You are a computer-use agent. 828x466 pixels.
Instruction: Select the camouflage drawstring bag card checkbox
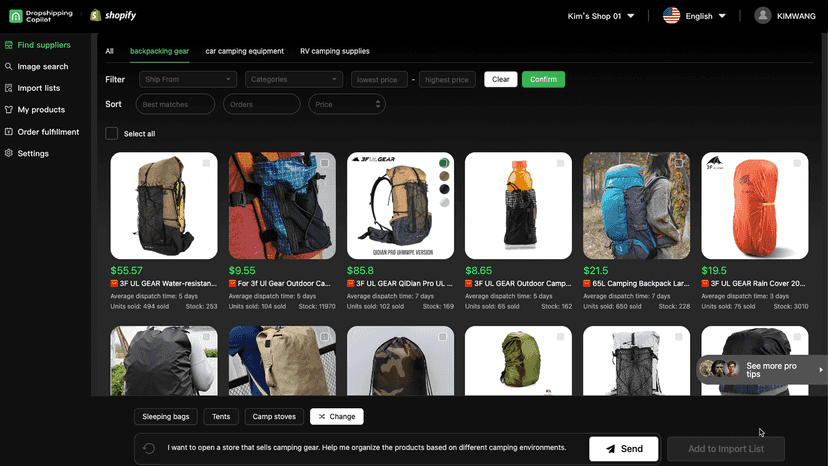coord(443,337)
